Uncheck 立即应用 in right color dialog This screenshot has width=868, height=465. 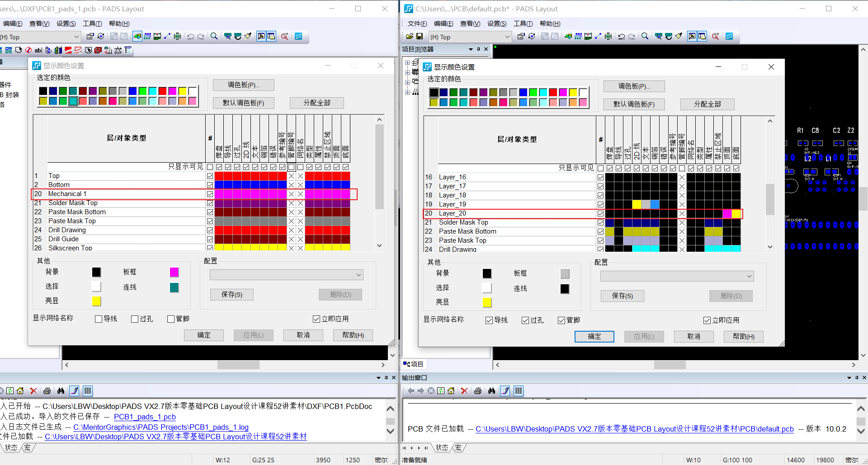click(x=707, y=320)
